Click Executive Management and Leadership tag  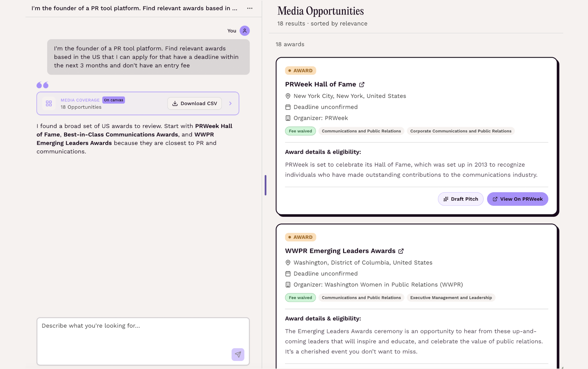tap(451, 298)
